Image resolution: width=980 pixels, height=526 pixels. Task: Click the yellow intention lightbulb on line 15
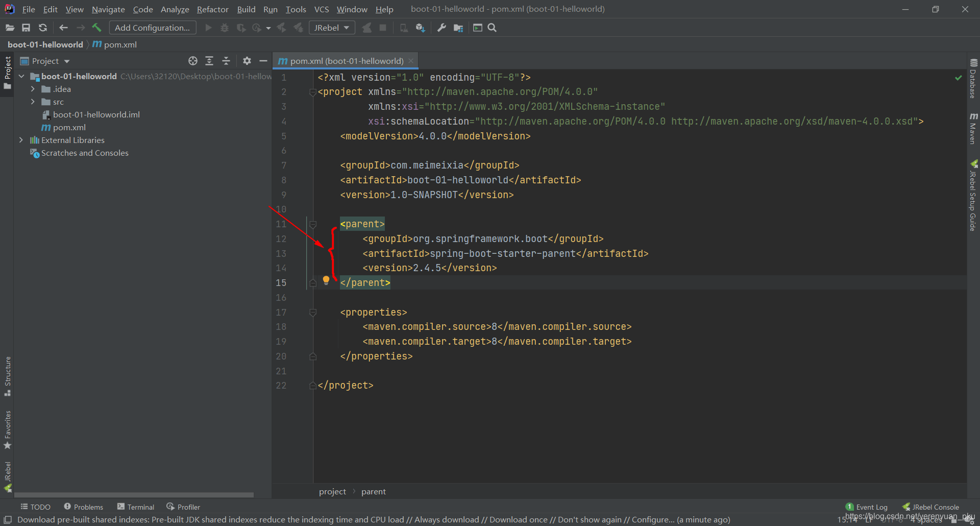click(326, 280)
